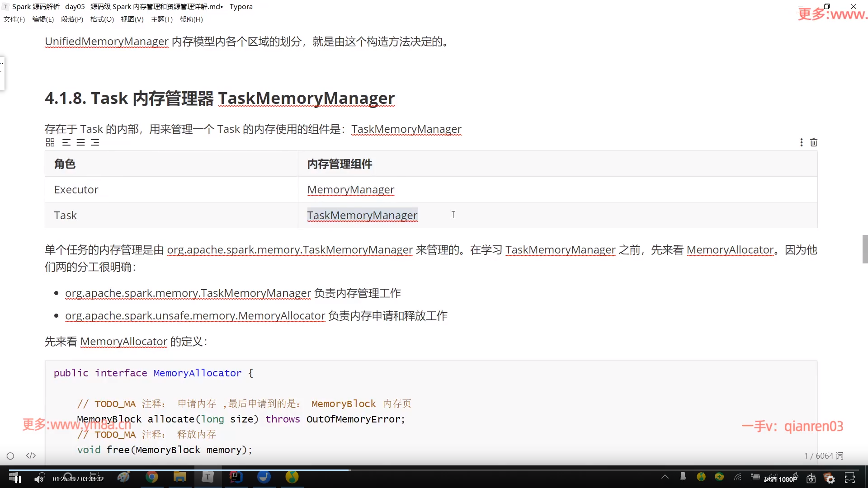Click the word count 6064 词 indicator

[824, 456]
